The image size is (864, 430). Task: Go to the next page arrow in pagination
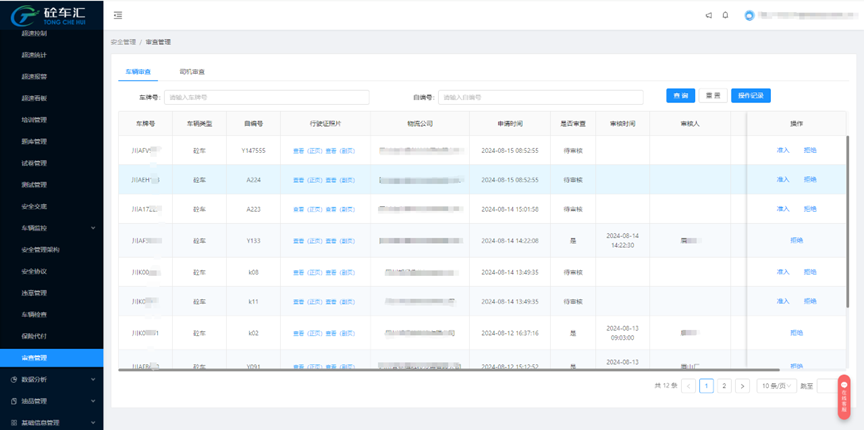point(742,385)
